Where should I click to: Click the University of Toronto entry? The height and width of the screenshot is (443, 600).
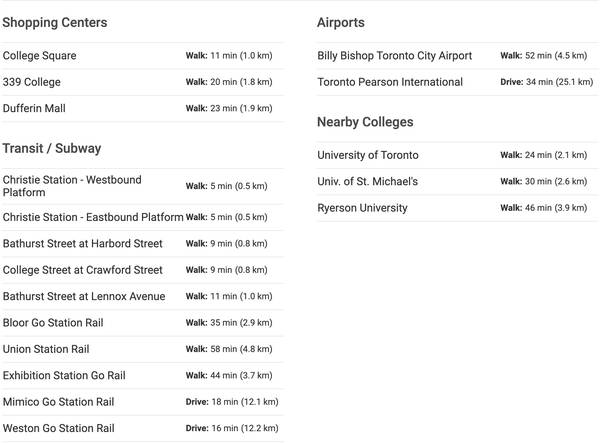pos(458,155)
